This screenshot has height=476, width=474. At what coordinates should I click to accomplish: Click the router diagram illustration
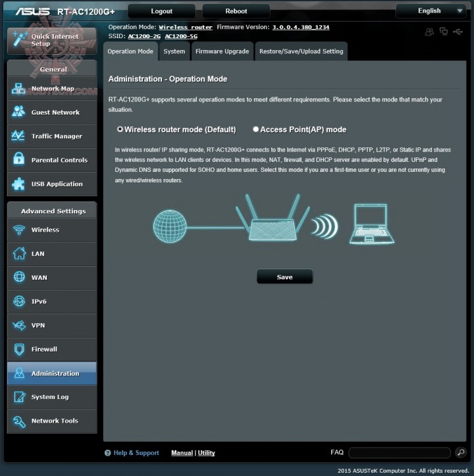pyautogui.click(x=273, y=219)
